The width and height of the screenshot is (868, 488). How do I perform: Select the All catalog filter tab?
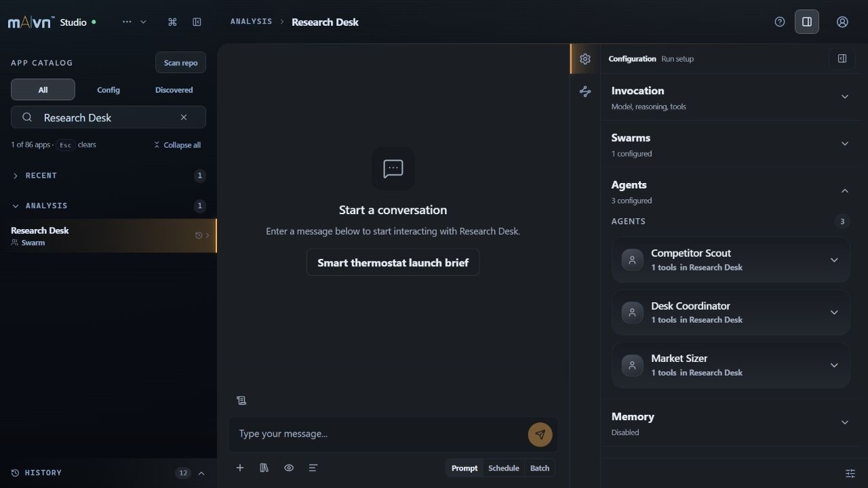pyautogui.click(x=43, y=89)
